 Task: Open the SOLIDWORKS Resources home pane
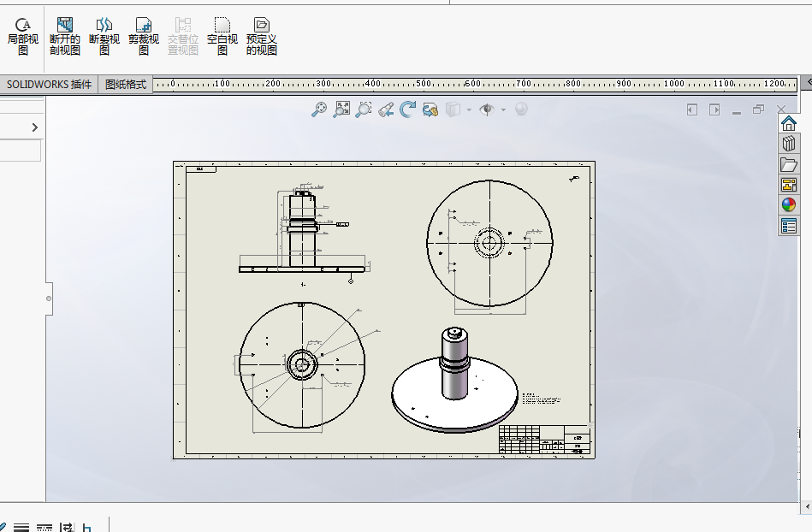click(789, 123)
